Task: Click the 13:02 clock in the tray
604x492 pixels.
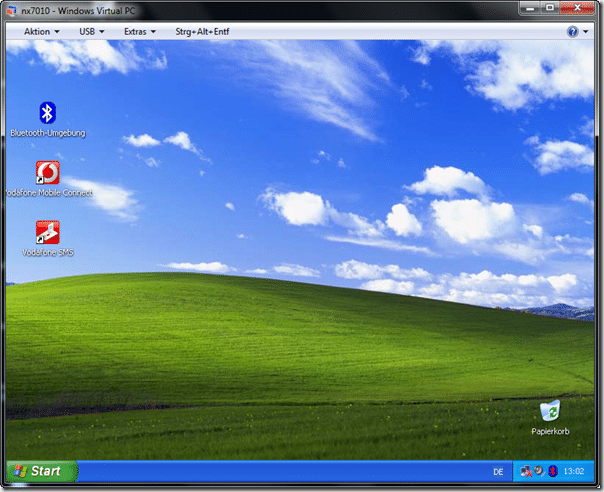Action: click(x=574, y=471)
